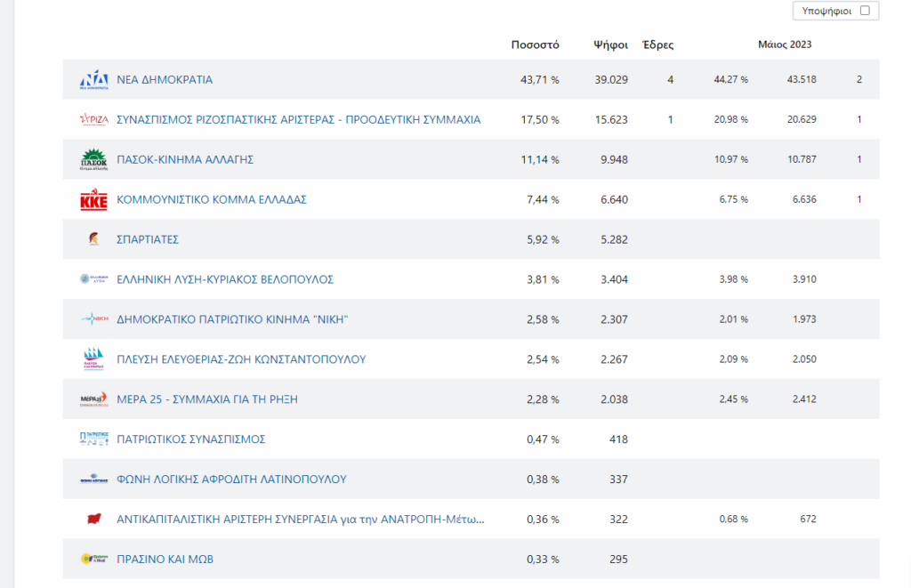Click the Μάιος 2023 column header
The height and width of the screenshot is (588, 911).
pos(785,44)
